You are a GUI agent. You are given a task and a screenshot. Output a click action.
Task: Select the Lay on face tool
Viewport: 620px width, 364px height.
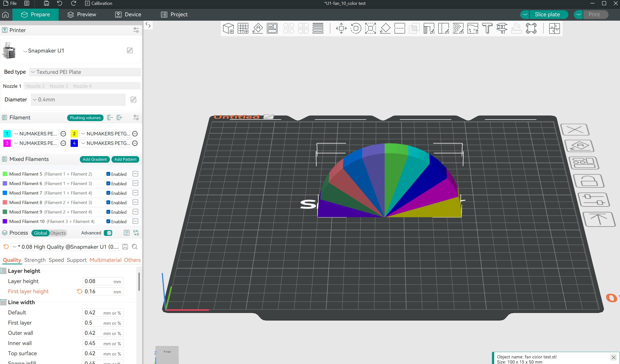pos(385,28)
